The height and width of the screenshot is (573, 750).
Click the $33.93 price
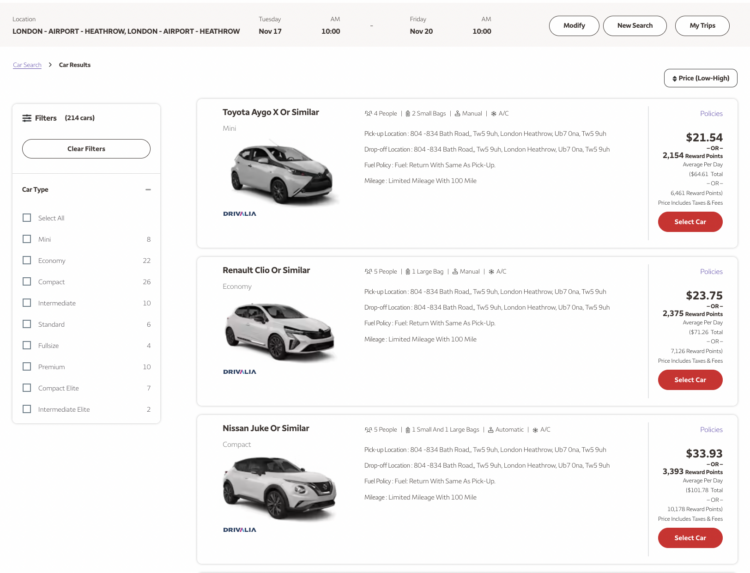pyautogui.click(x=704, y=453)
